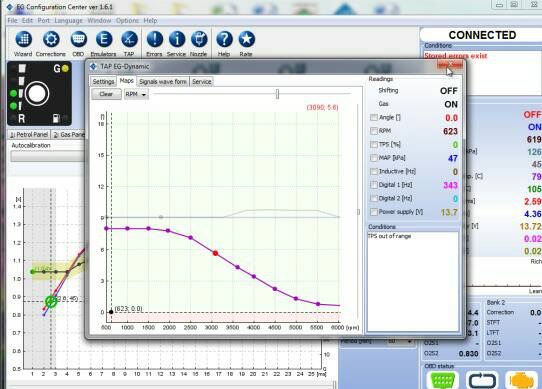Open the Errors toolbar icon
This screenshot has width=542, height=389.
pyautogui.click(x=155, y=39)
